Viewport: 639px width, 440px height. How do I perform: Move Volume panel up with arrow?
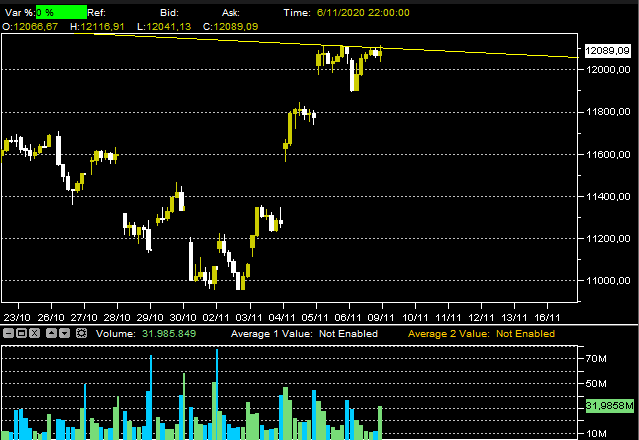(51, 333)
